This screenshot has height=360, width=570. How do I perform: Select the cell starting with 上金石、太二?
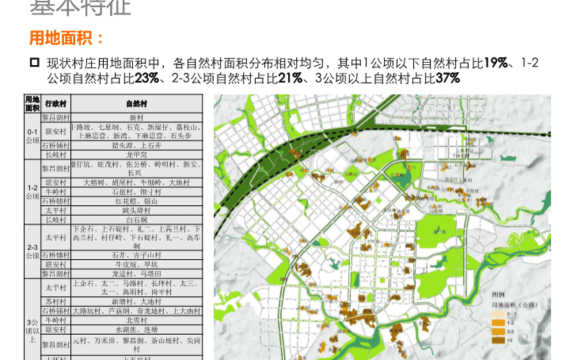pos(137,288)
